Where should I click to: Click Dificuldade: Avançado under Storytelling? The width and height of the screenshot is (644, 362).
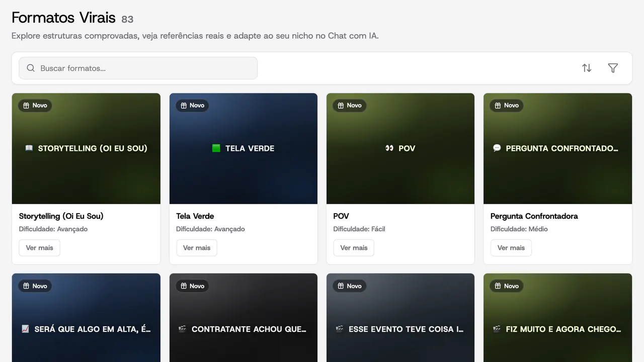[53, 229]
